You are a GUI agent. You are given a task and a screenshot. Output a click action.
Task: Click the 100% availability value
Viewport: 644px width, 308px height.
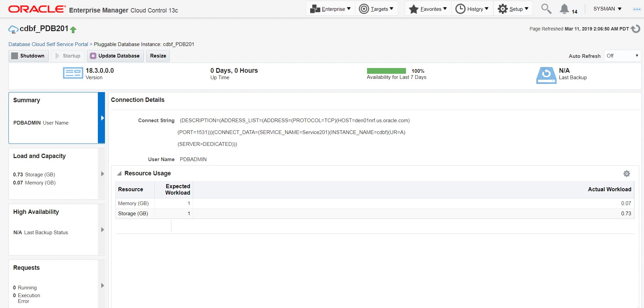418,71
